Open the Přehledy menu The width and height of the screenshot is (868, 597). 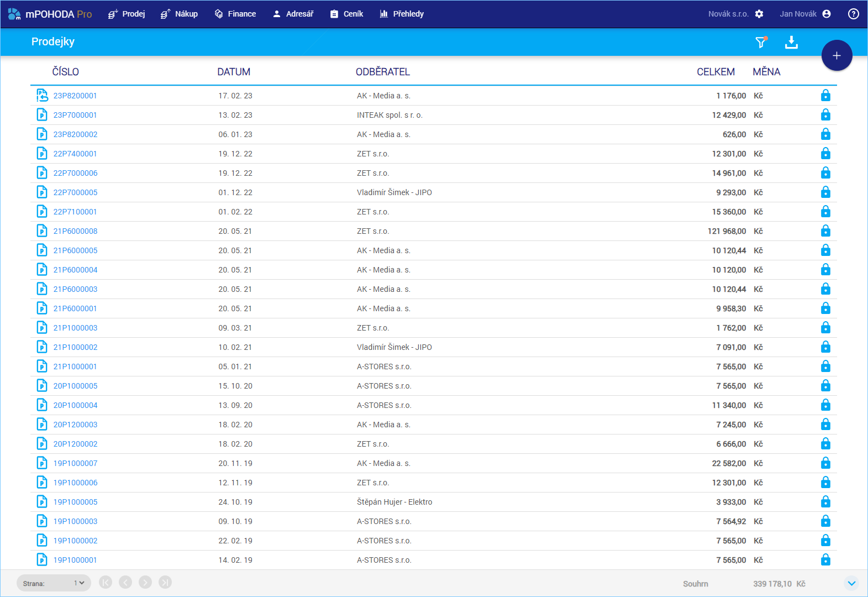tap(402, 14)
